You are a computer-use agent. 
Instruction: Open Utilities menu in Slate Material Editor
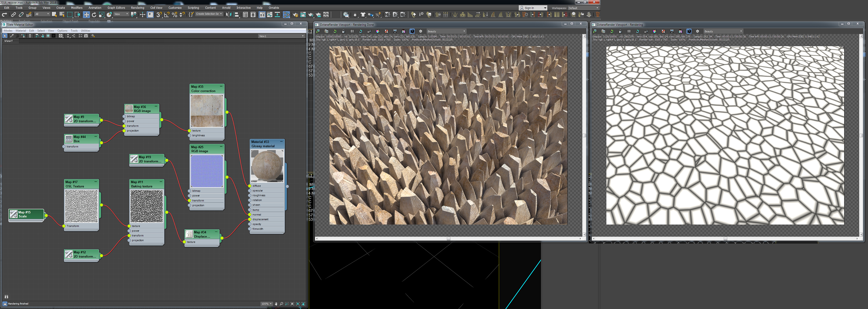(x=85, y=31)
